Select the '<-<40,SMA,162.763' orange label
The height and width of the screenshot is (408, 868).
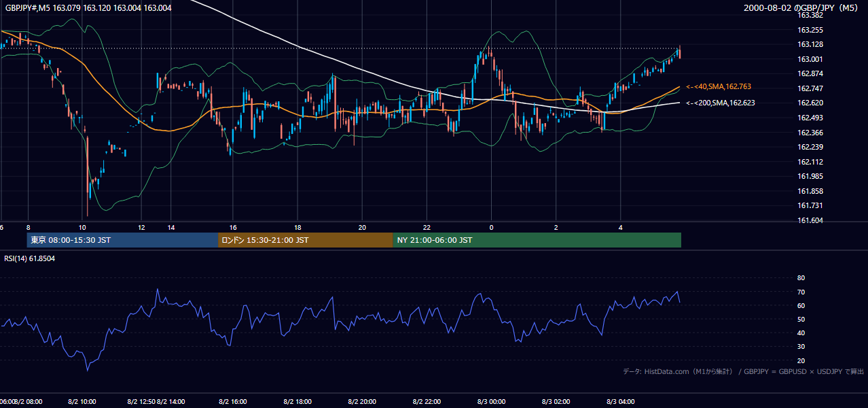click(x=718, y=87)
